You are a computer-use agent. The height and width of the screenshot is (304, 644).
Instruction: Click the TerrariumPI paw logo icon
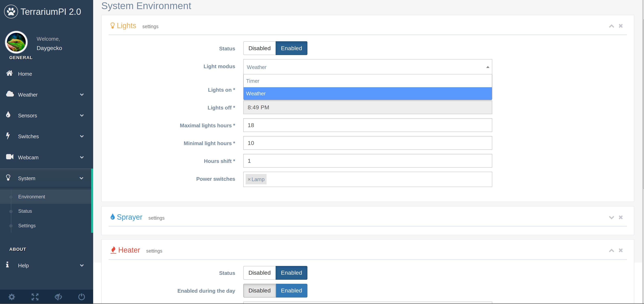pyautogui.click(x=11, y=12)
